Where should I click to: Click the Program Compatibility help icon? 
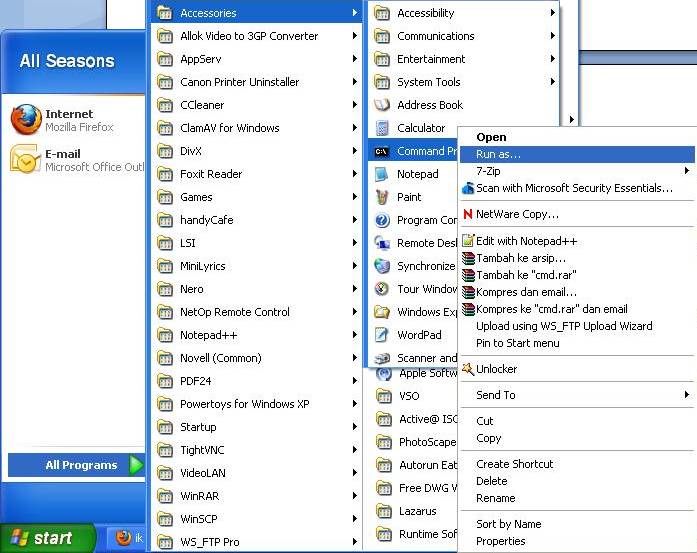click(x=382, y=220)
